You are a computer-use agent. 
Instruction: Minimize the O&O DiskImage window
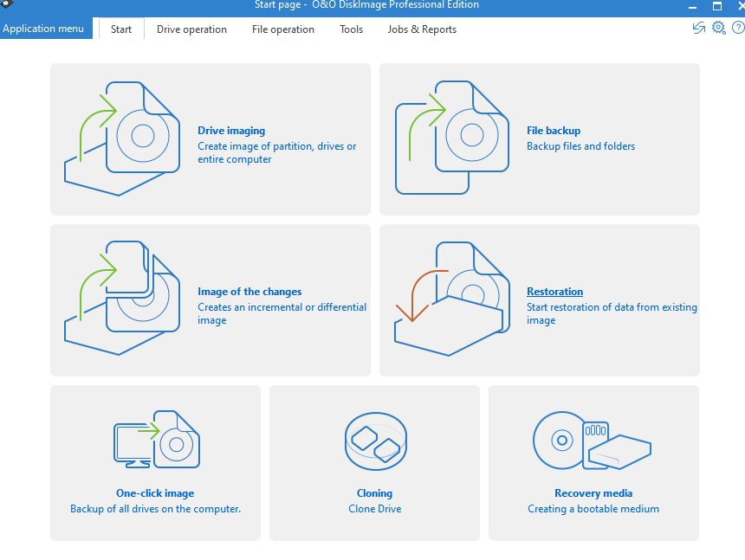pyautogui.click(x=692, y=6)
